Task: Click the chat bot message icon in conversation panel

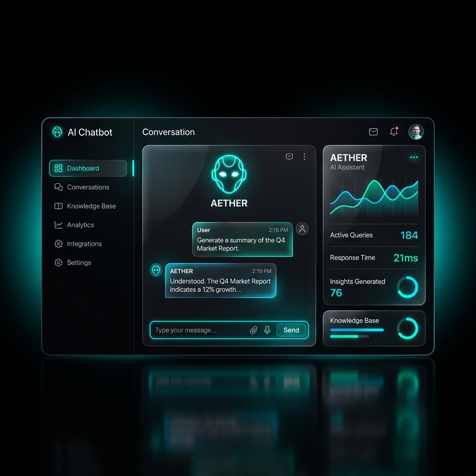Action: tap(289, 157)
